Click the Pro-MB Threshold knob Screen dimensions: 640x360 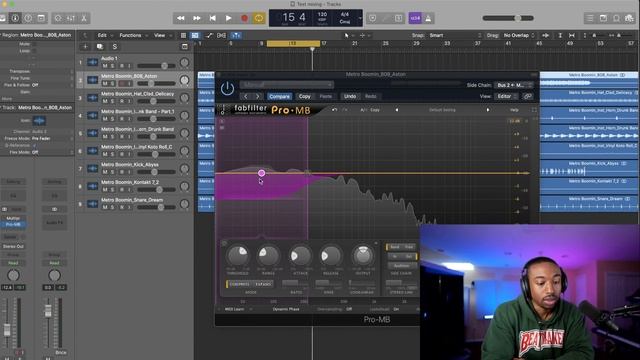click(x=238, y=255)
